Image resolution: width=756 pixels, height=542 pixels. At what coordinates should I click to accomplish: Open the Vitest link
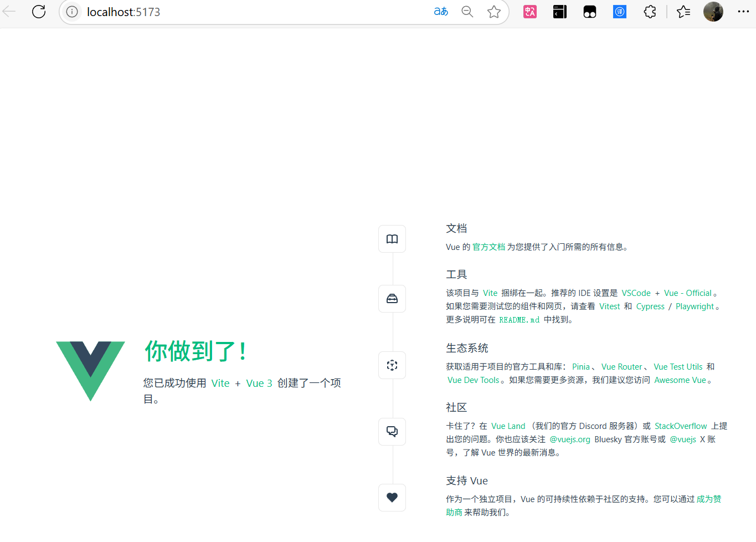[610, 306]
